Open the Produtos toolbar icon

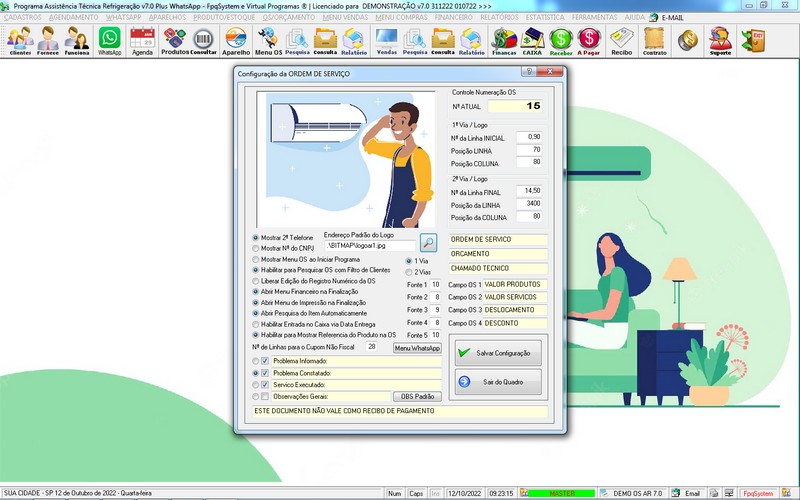pos(174,40)
